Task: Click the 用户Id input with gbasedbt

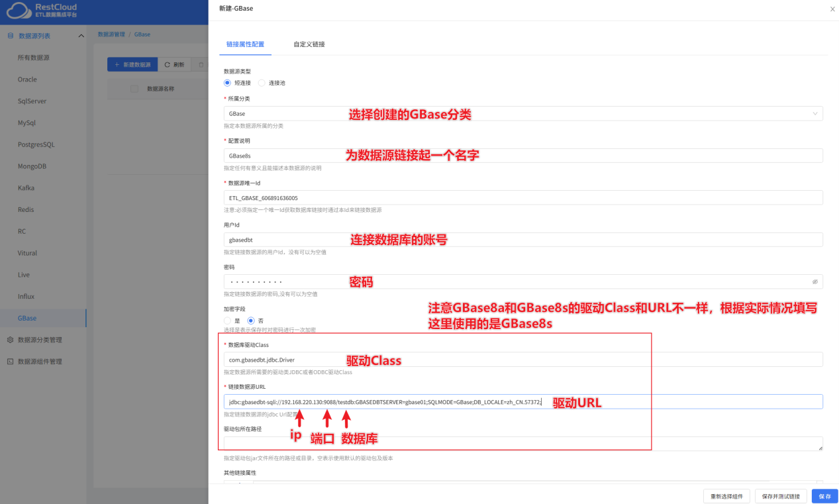Action: click(523, 240)
